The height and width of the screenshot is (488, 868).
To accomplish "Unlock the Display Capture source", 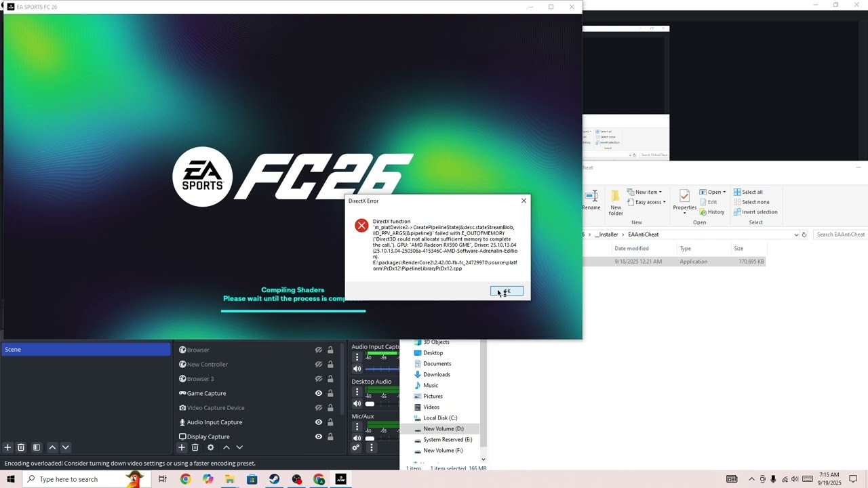I will [x=330, y=436].
